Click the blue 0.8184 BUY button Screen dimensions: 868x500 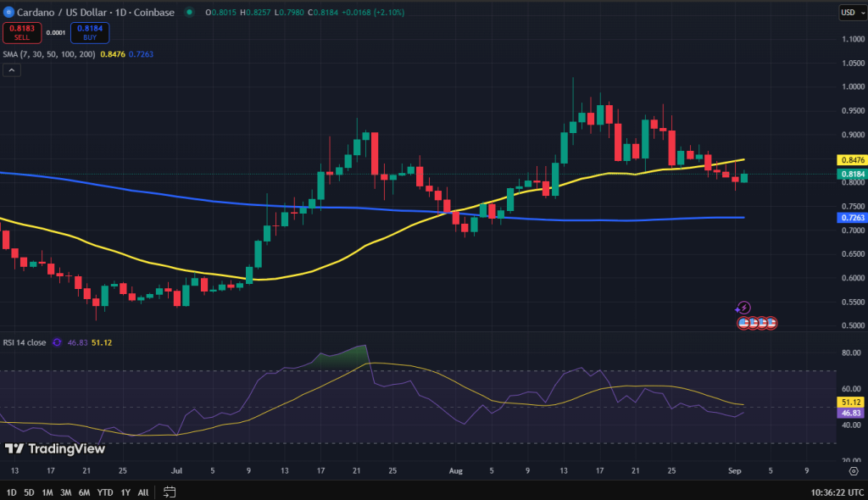point(90,33)
